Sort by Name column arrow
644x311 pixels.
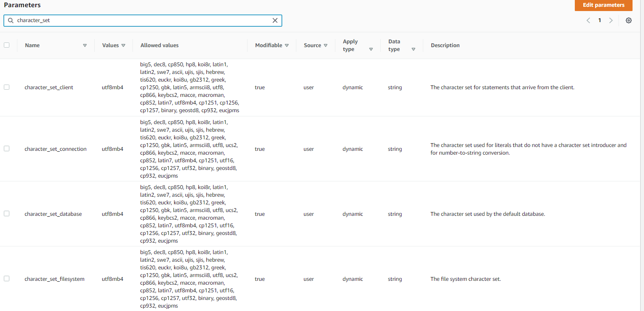[85, 45]
